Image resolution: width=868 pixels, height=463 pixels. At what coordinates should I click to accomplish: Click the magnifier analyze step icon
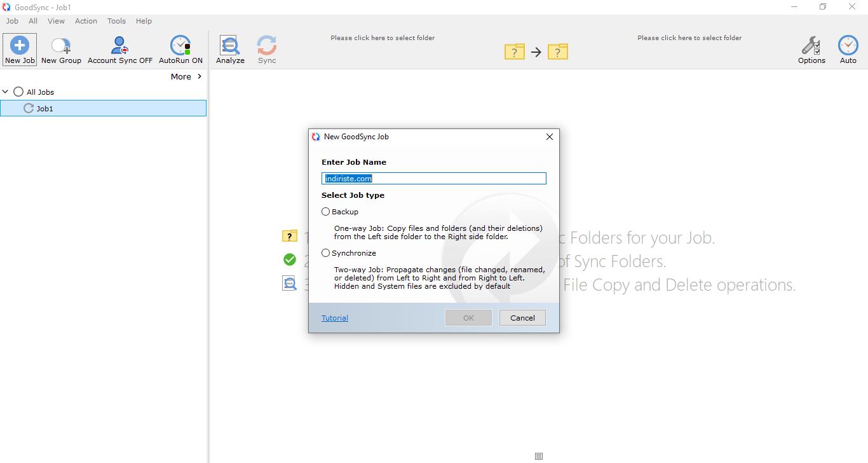[x=290, y=284]
